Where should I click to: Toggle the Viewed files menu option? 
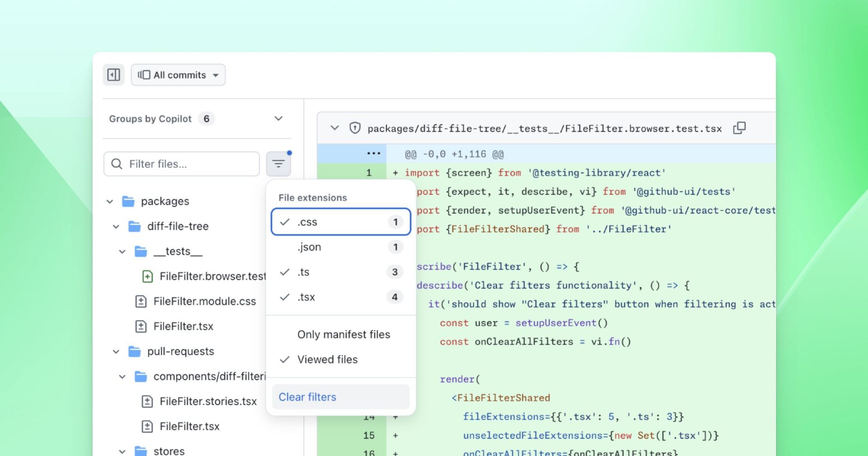(327, 360)
